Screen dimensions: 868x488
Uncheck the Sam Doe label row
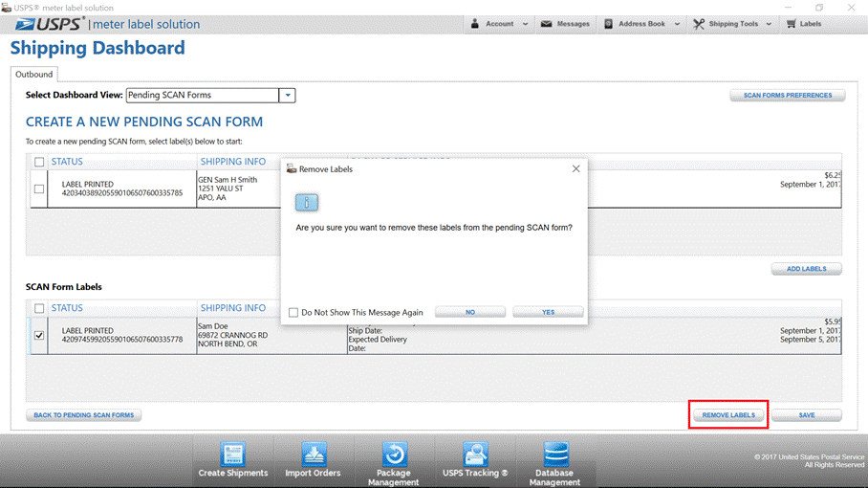pos(39,335)
